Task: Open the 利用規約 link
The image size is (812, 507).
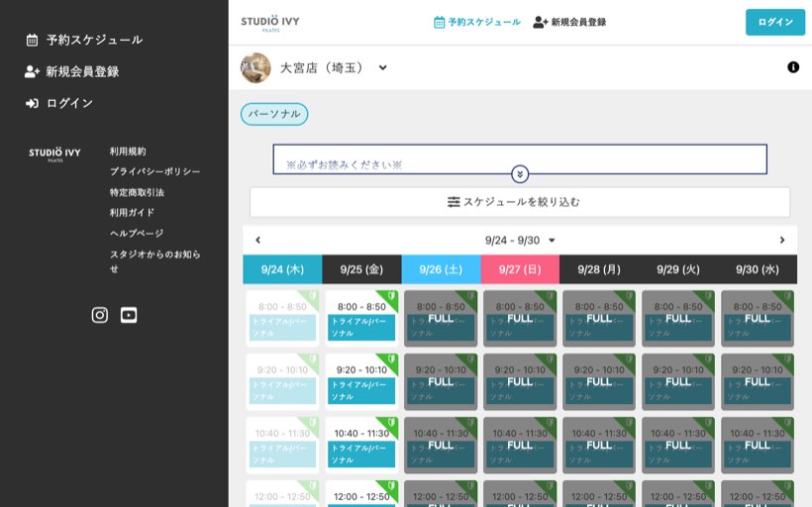Action: (x=128, y=152)
